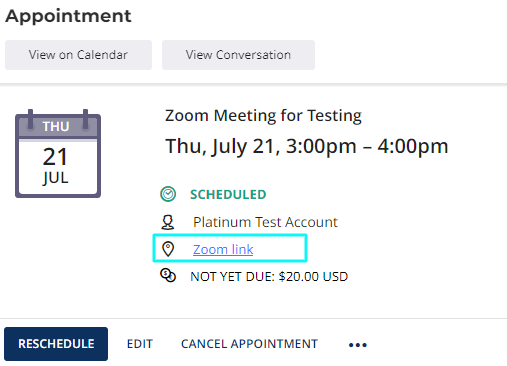
Task: Click the 21 date number on the calendar graphic
Action: tap(55, 157)
